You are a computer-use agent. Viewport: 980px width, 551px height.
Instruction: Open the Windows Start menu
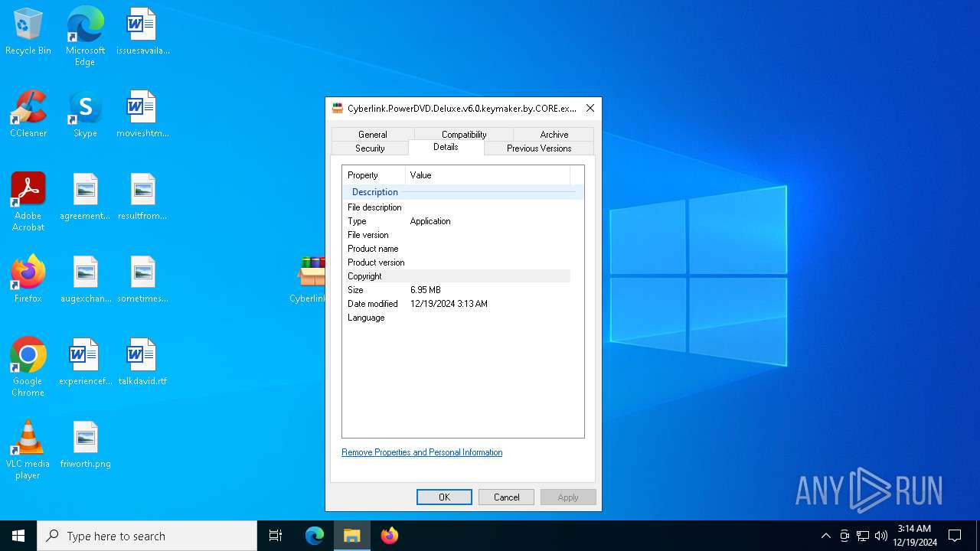click(x=18, y=536)
